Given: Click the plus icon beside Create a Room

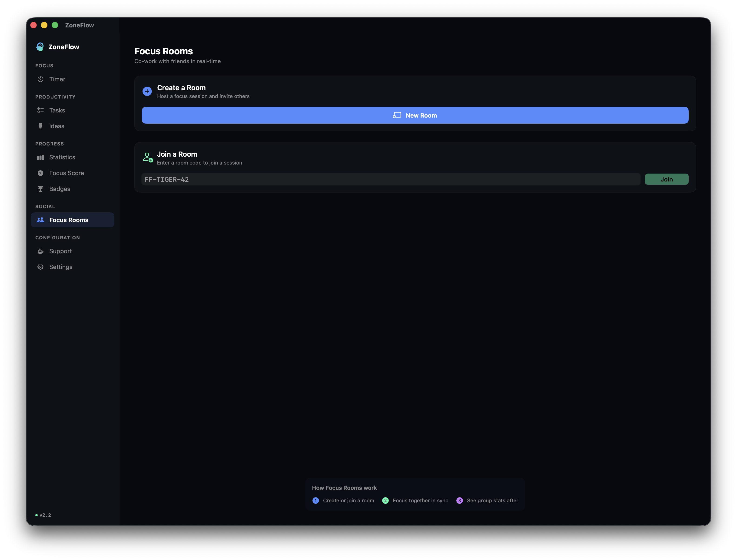Looking at the screenshot, I should pyautogui.click(x=147, y=91).
